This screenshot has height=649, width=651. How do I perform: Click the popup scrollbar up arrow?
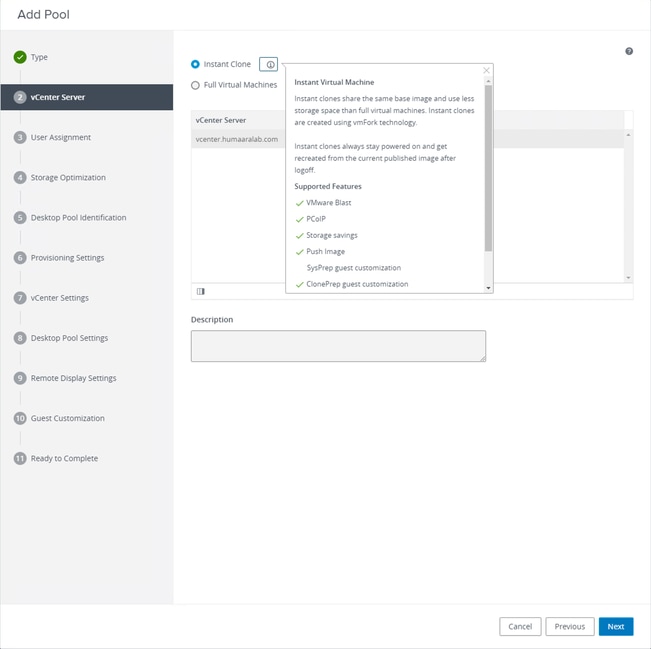click(x=488, y=81)
